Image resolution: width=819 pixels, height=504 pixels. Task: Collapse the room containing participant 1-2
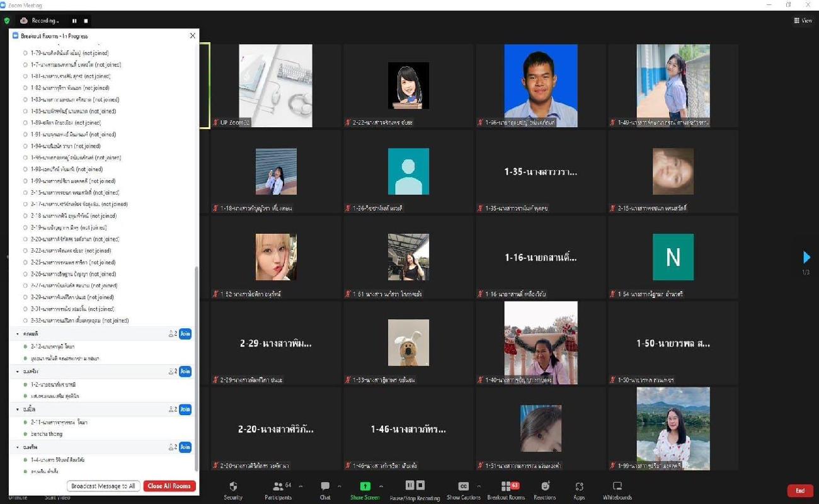(18, 371)
